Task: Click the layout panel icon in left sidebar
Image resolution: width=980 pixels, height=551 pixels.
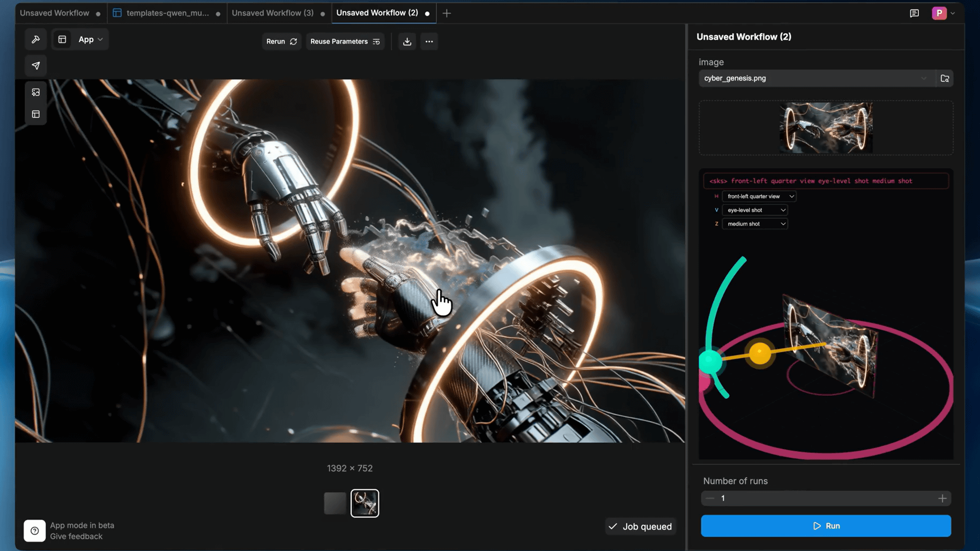Action: pos(36,114)
